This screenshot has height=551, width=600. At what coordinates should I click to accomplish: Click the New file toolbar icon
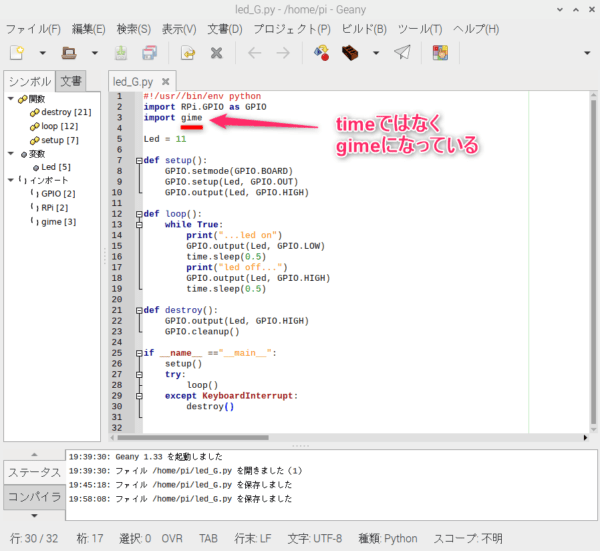(18, 52)
